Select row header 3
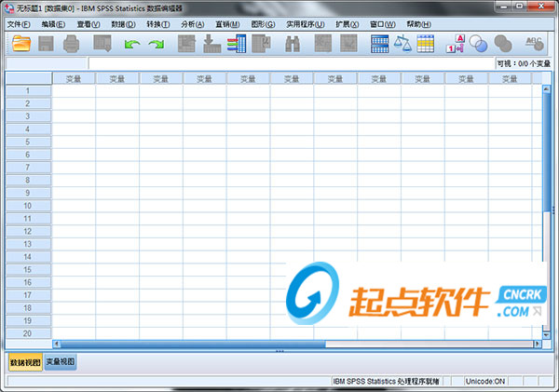The image size is (559, 392). [28, 116]
